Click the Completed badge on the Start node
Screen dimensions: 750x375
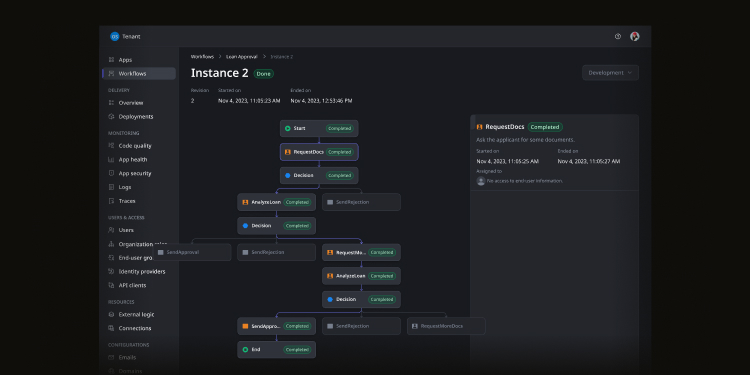pos(340,129)
